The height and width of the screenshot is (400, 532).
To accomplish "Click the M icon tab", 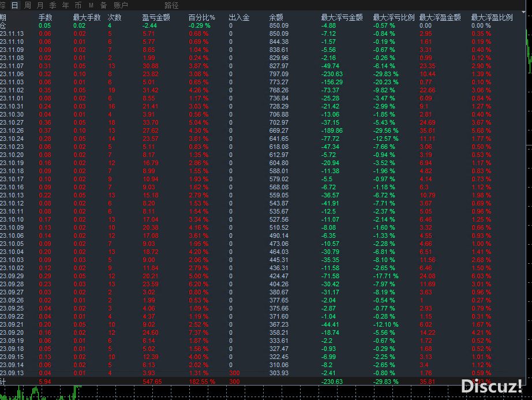I will (x=91, y=5).
